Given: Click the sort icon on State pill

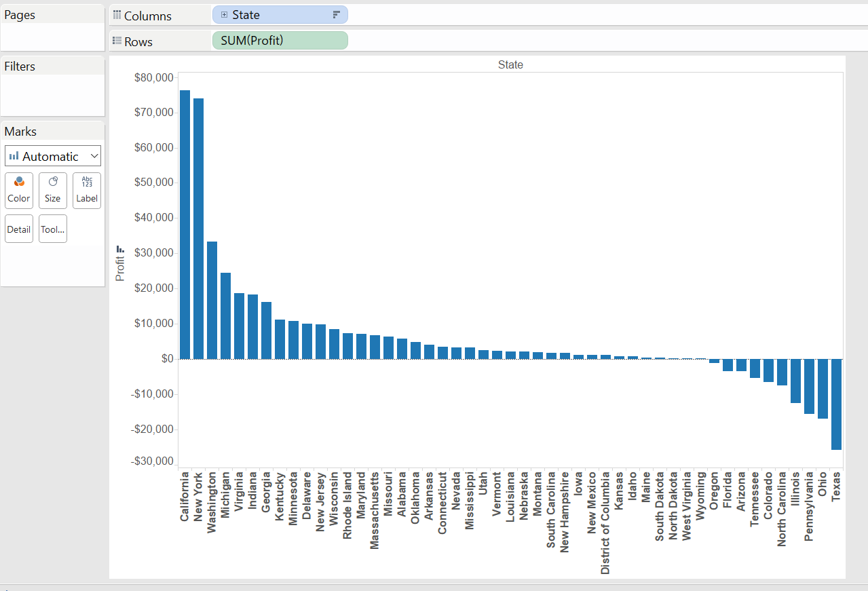Looking at the screenshot, I should [337, 15].
